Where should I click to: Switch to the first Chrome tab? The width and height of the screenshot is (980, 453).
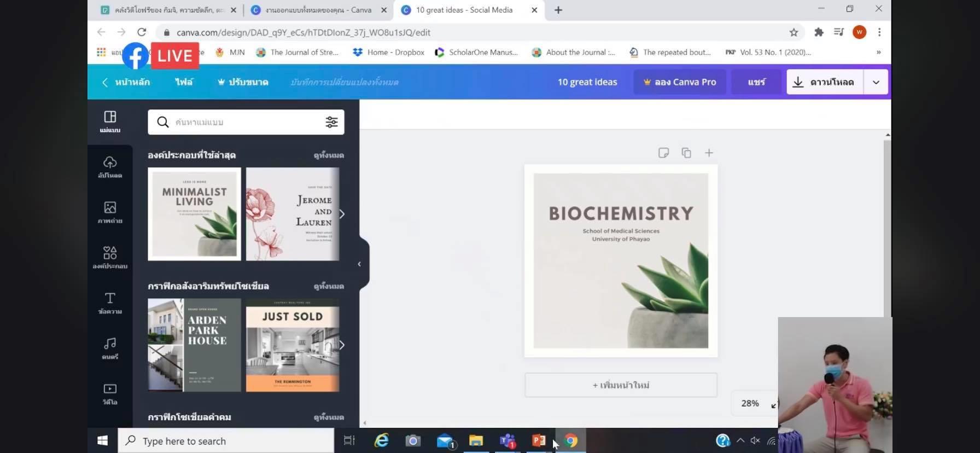[x=168, y=10]
